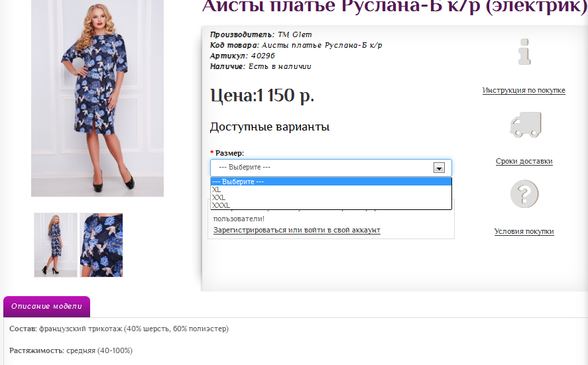Open the side-view dress thumbnail
The image size is (588, 365).
tap(56, 245)
